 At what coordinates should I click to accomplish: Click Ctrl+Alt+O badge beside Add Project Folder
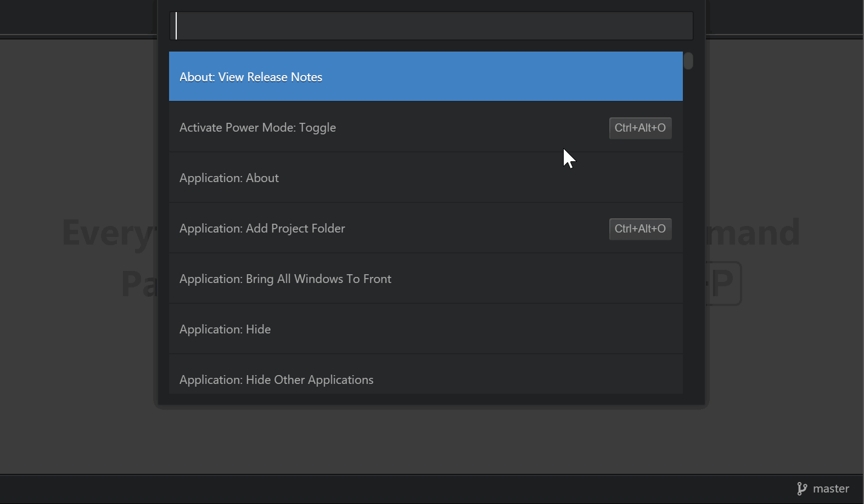[x=640, y=229]
